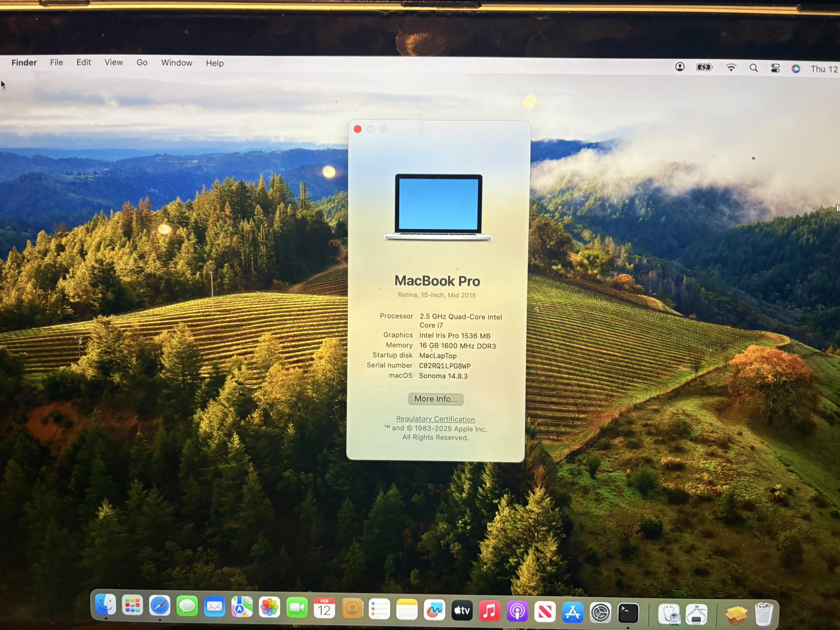Viewport: 840px width, 630px height.
Task: Open the Window menu
Action: (177, 63)
